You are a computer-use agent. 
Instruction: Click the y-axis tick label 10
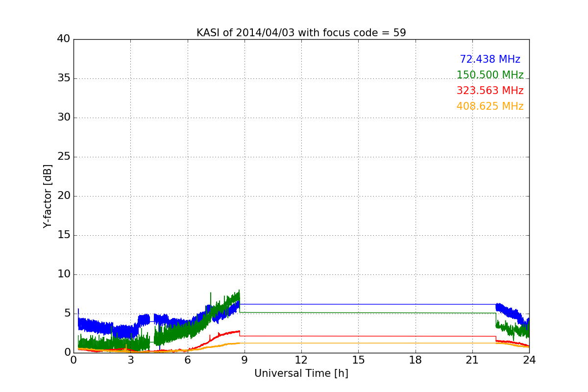coord(64,274)
